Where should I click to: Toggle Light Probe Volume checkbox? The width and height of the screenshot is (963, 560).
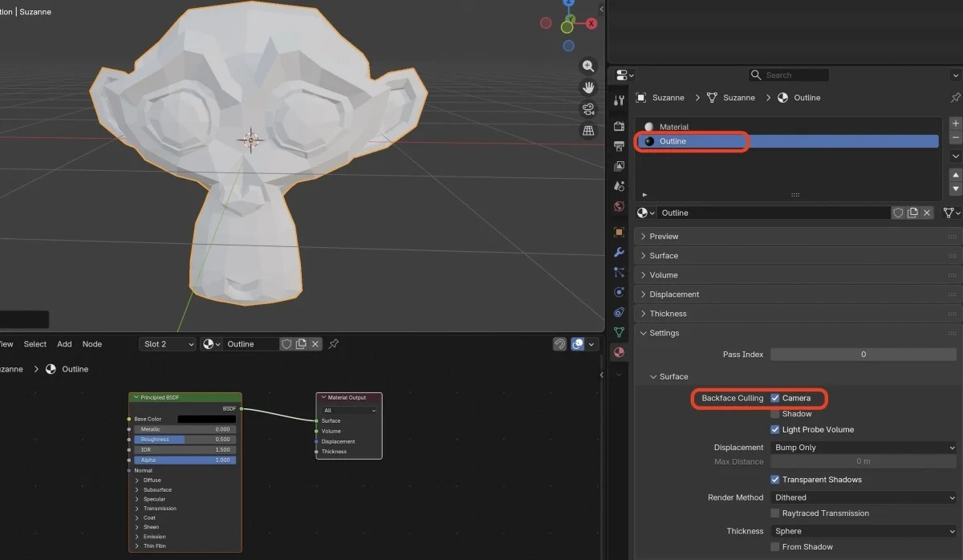coord(775,430)
